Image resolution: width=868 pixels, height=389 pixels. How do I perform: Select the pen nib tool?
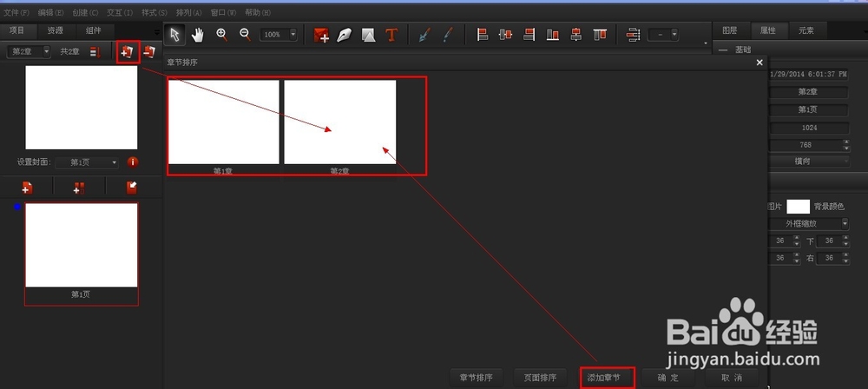[x=345, y=35]
